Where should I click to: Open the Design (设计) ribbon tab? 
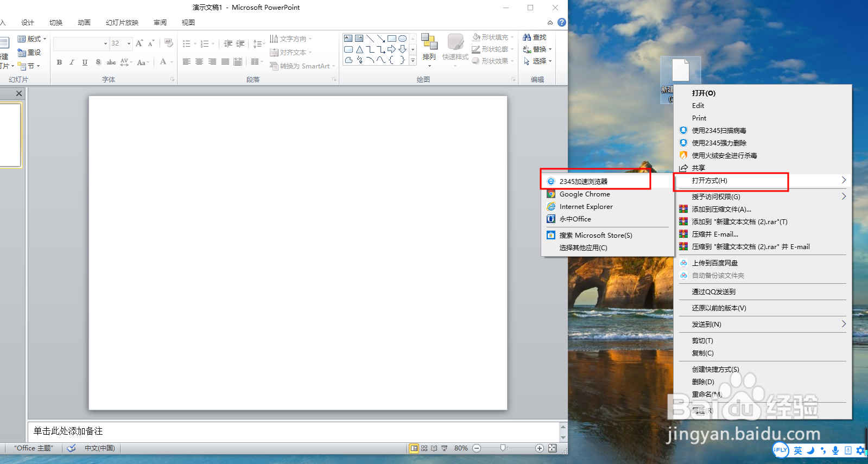tap(28, 23)
